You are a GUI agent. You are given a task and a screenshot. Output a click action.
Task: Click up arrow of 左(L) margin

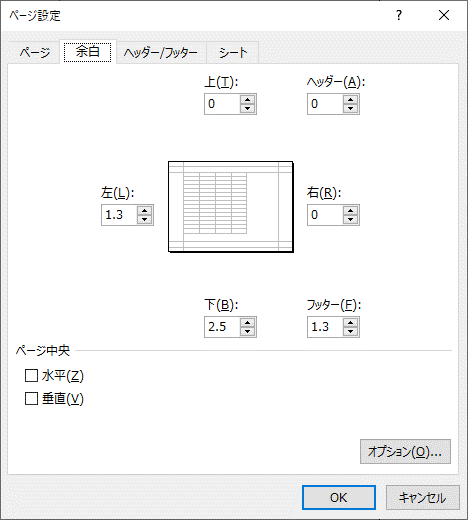[144, 211]
